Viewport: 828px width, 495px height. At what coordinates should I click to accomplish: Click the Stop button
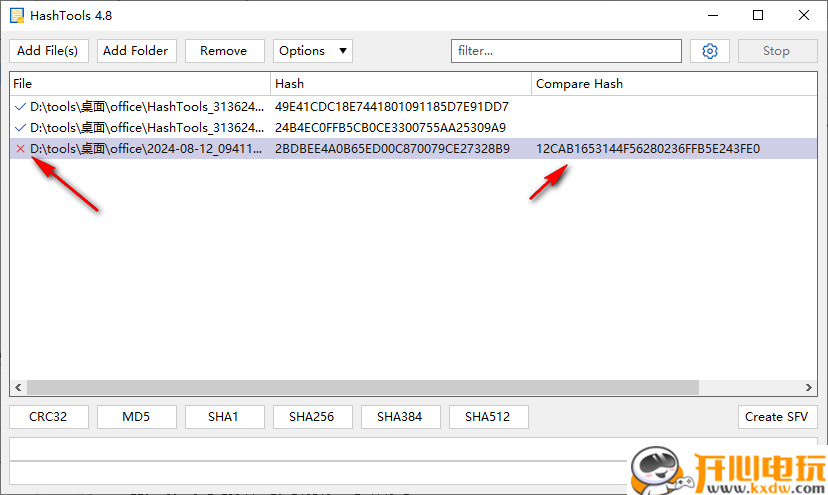(777, 51)
